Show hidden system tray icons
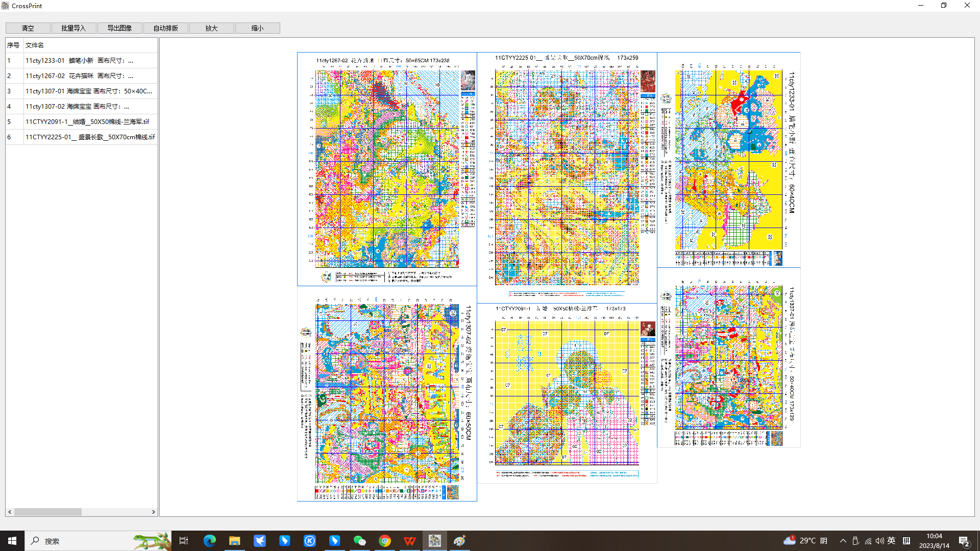Image resolution: width=980 pixels, height=551 pixels. [843, 541]
